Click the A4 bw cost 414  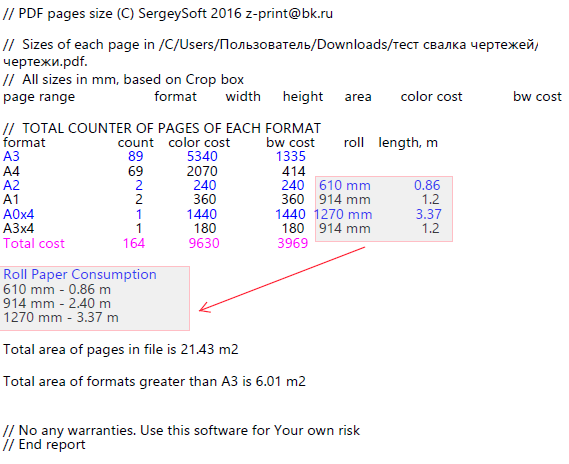(294, 171)
